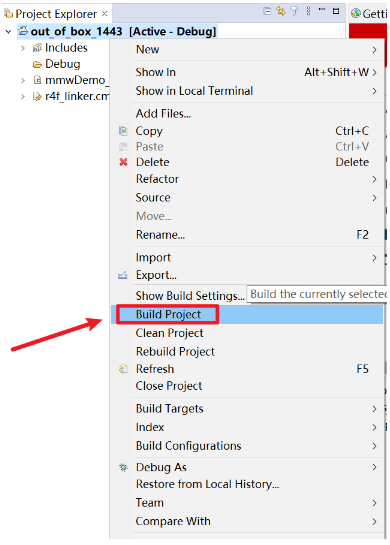This screenshot has width=390, height=545.
Task: Maximize the Project Explorer view
Action: [x=336, y=11]
